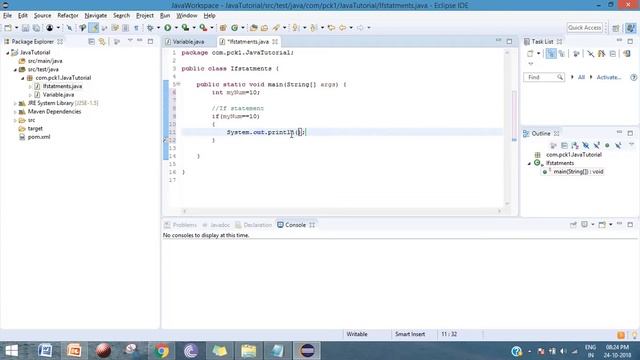Click Last Edit Location arrow icon
Screen dimensions: 640x360
tap(331, 28)
